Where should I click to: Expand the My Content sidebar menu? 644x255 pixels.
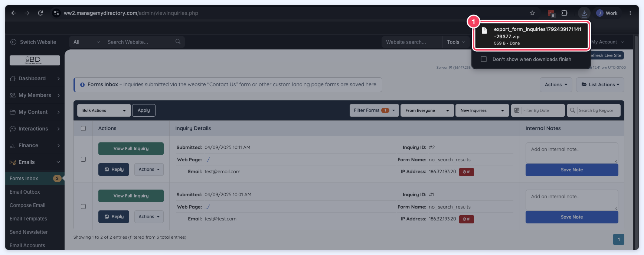[x=35, y=112]
